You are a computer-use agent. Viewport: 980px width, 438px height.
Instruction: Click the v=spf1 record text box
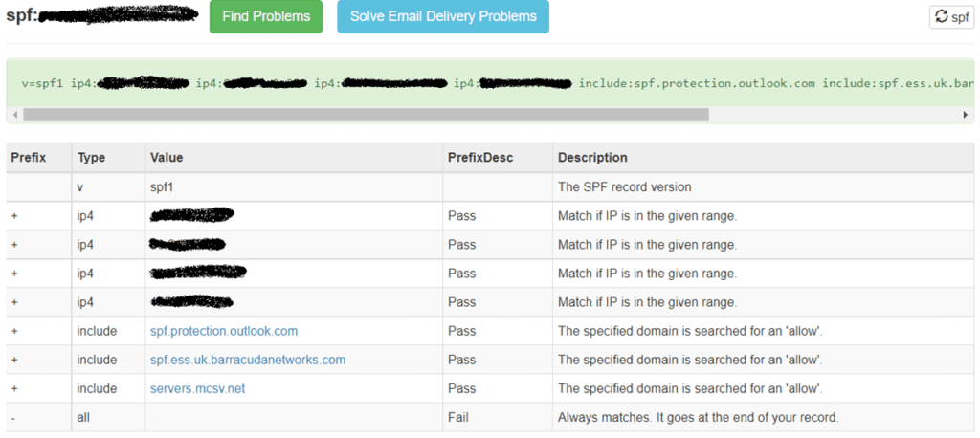pos(479,83)
